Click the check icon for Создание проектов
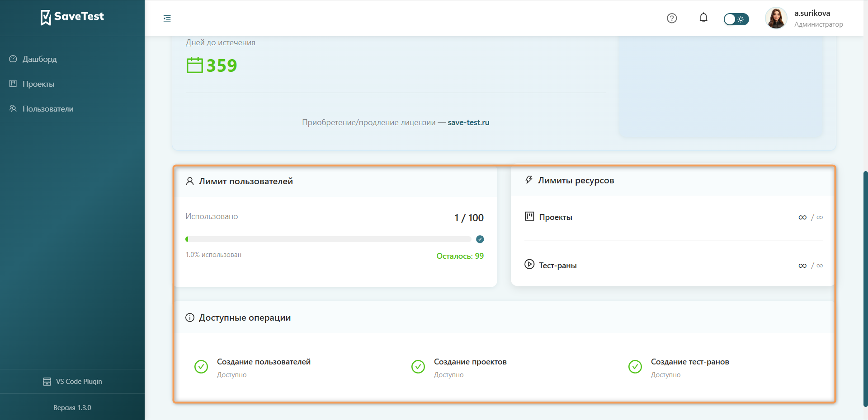Image resolution: width=868 pixels, height=420 pixels. [418, 367]
